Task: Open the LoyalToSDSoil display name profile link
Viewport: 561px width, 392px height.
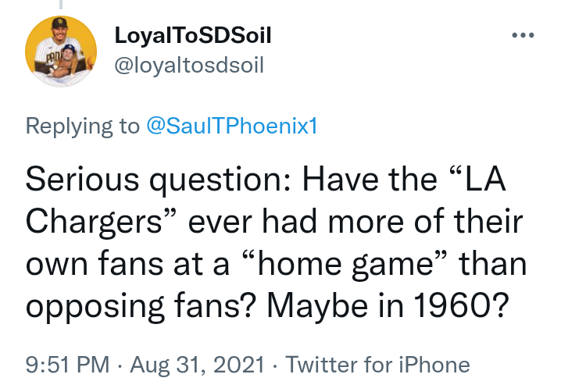Action: tap(193, 35)
